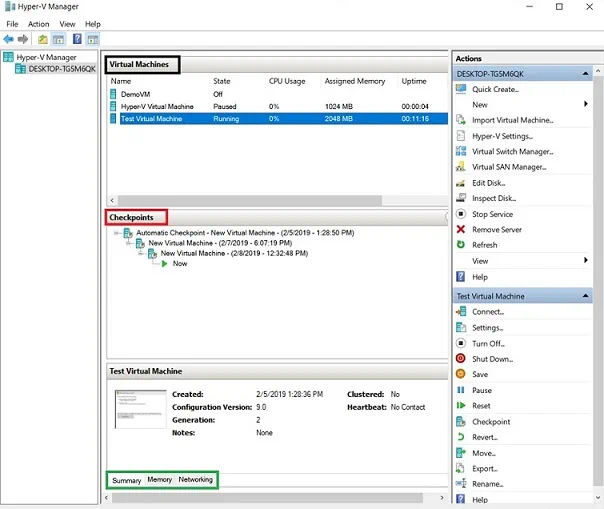This screenshot has width=604, height=509.
Task: Click the Revert action icon
Action: (x=460, y=437)
